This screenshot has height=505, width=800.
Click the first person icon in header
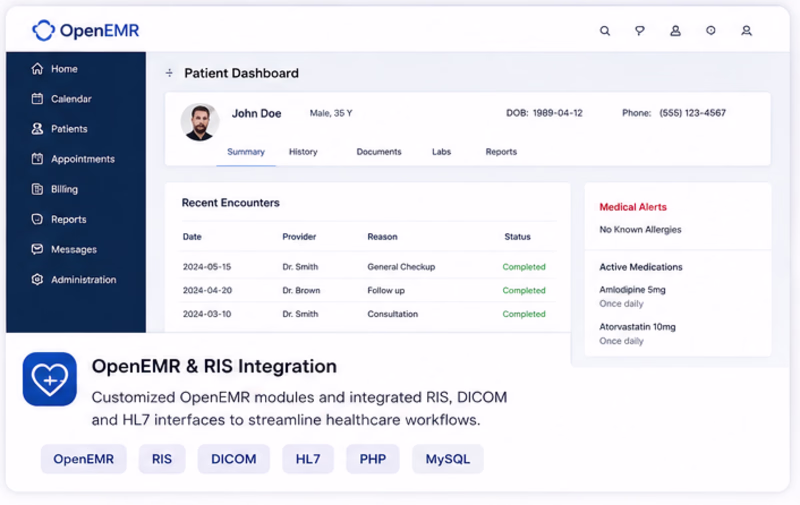coord(675,31)
